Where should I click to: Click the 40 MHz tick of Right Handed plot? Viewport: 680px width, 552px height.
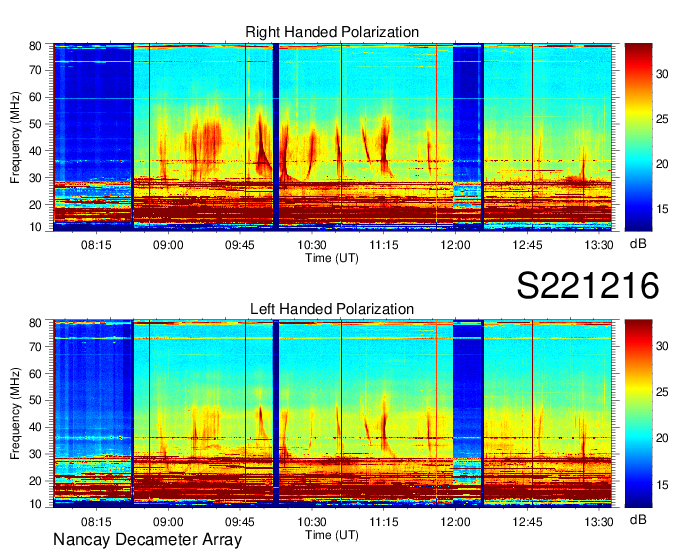(x=35, y=151)
